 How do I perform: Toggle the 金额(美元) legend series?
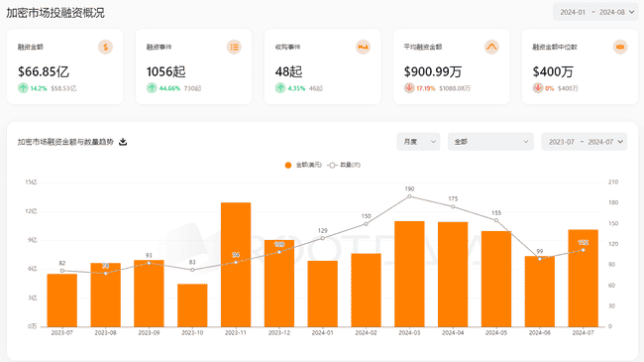tap(303, 165)
